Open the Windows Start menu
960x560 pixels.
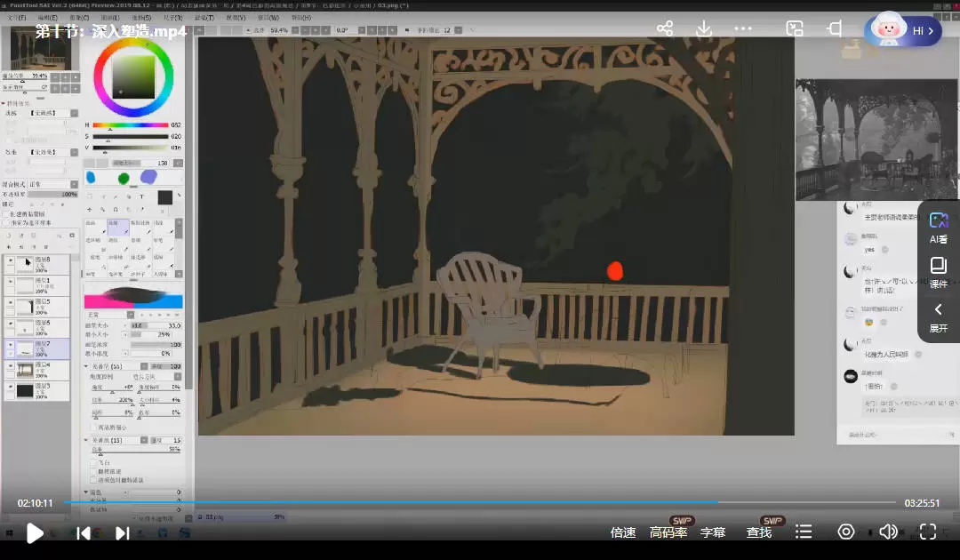(9, 533)
